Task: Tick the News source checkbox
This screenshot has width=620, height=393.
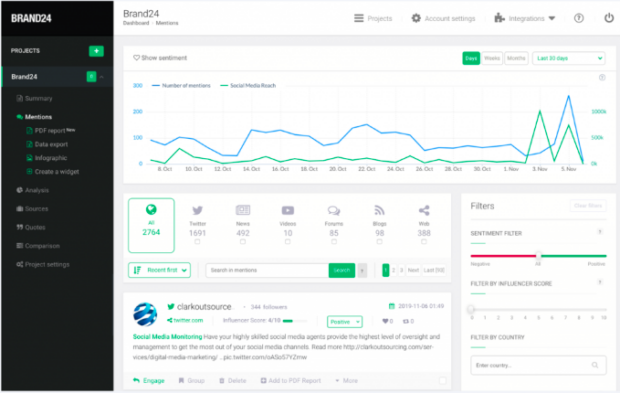Action: 243,242
